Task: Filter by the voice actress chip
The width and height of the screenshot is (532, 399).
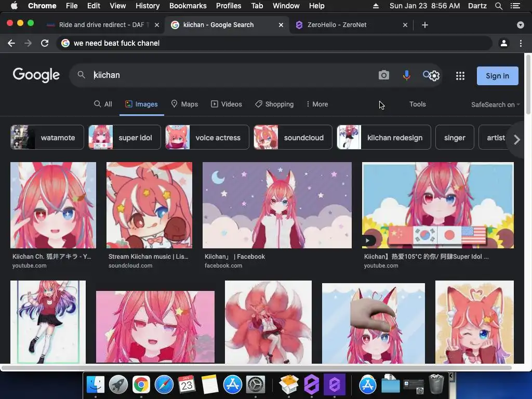Action: coord(207,137)
